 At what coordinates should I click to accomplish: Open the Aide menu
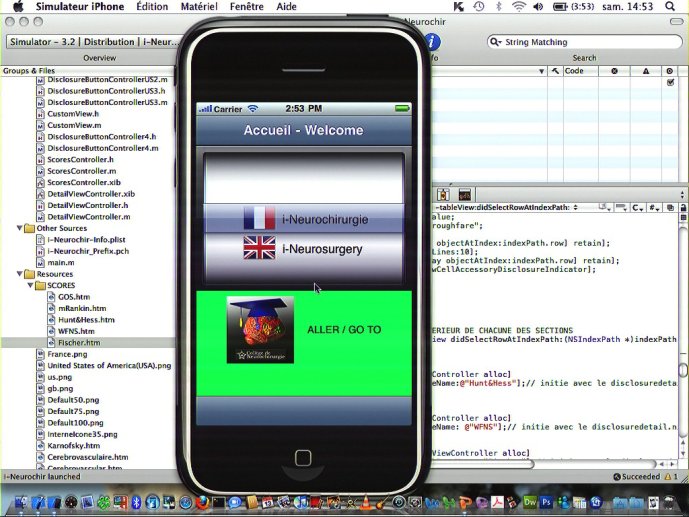tap(286, 6)
